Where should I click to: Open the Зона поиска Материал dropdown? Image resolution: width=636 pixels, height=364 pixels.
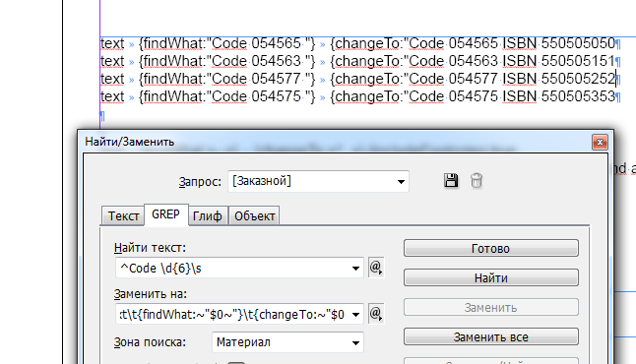click(288, 342)
